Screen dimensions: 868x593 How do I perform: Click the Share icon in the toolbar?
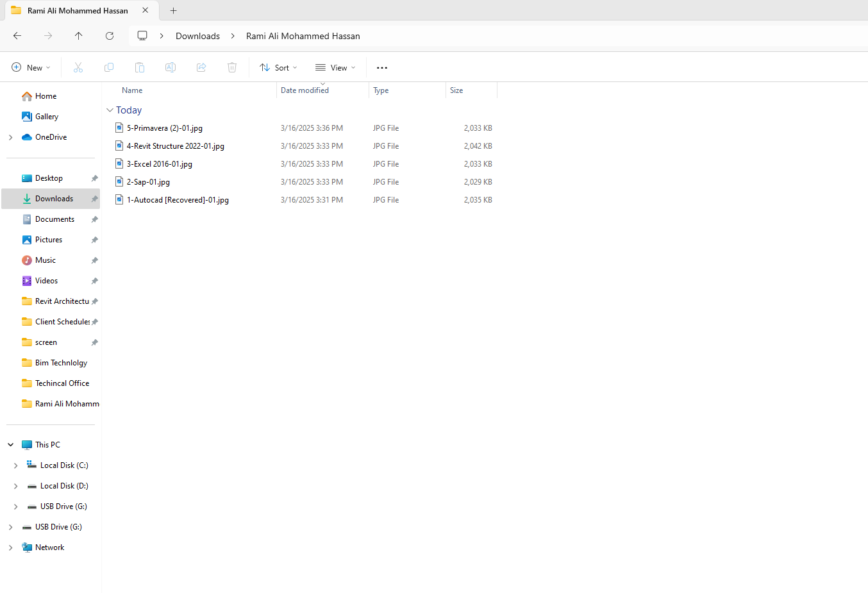coord(201,67)
